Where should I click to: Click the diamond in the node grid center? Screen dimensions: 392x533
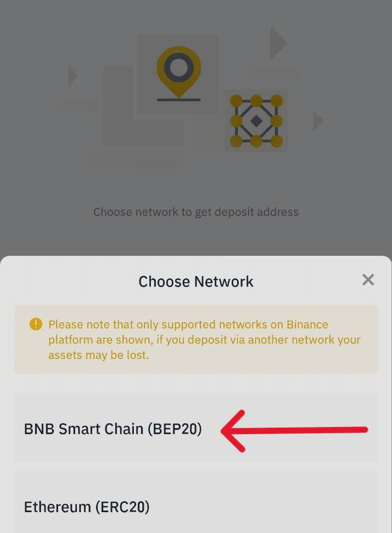click(x=256, y=121)
